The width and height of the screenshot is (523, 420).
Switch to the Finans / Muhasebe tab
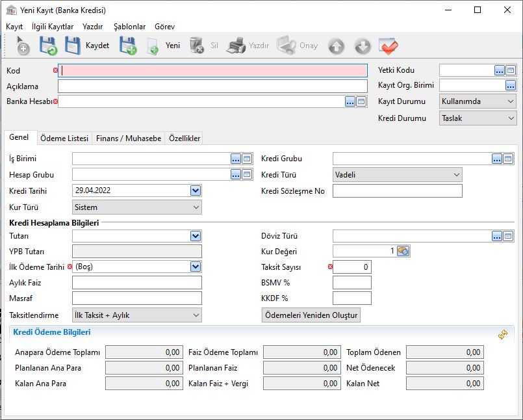tap(129, 138)
